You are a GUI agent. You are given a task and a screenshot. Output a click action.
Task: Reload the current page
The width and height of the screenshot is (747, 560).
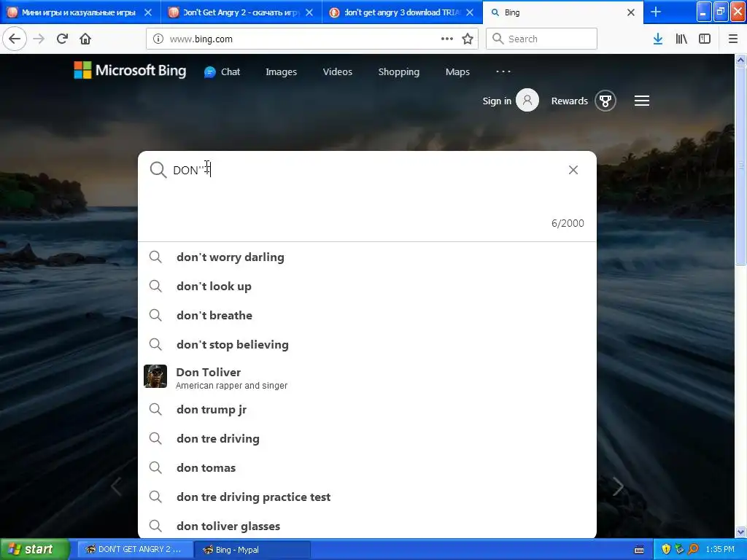(63, 39)
